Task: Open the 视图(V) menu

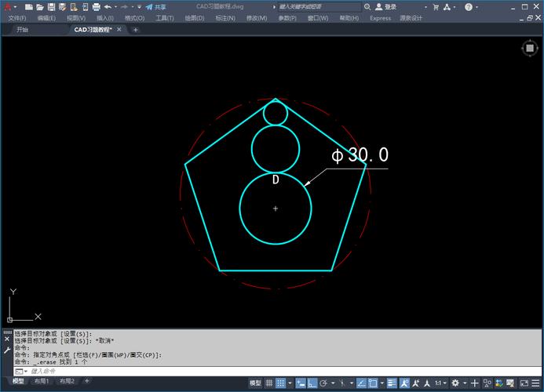Action: click(76, 18)
